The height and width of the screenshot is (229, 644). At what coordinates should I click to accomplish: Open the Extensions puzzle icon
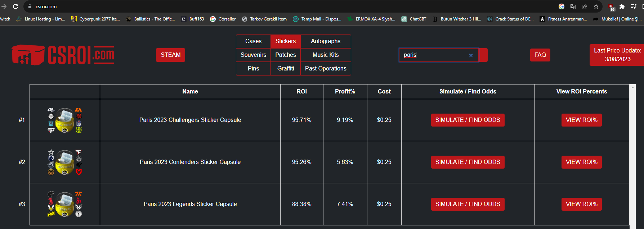[x=622, y=6]
